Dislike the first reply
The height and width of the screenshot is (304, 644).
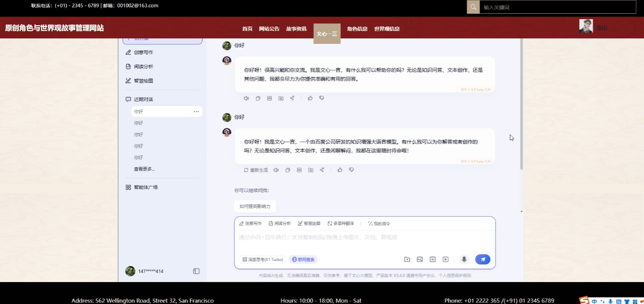(x=322, y=98)
